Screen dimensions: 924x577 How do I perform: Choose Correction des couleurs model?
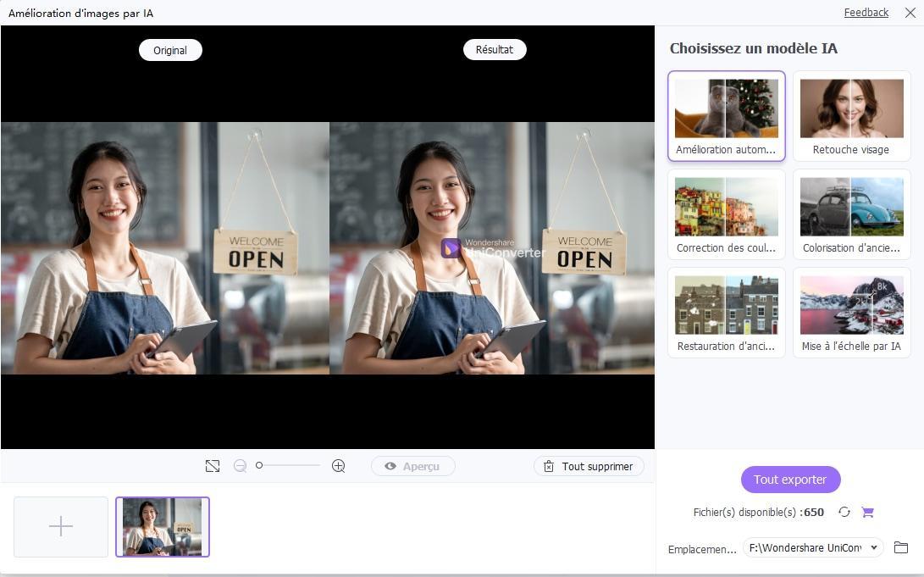tap(727, 214)
